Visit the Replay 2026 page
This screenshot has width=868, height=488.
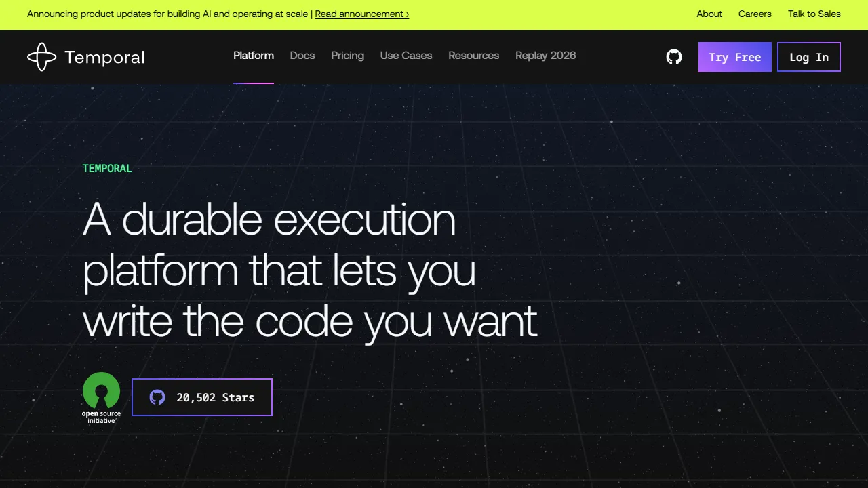[x=546, y=56]
